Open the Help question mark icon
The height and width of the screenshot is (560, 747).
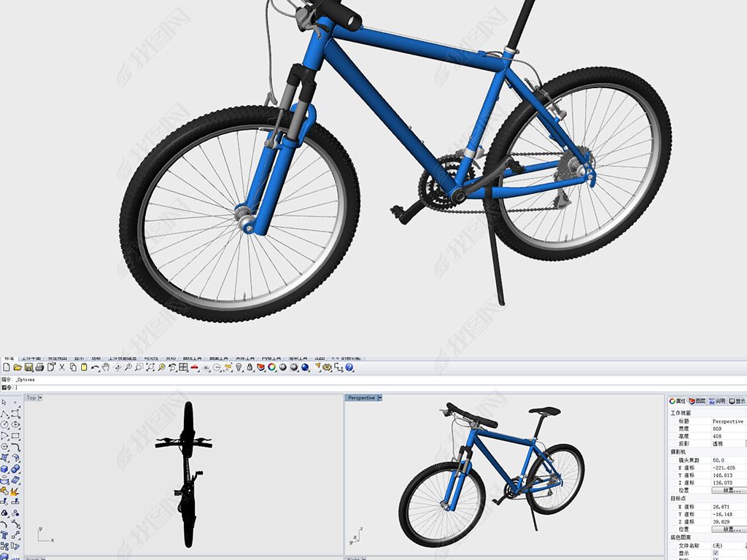(349, 367)
